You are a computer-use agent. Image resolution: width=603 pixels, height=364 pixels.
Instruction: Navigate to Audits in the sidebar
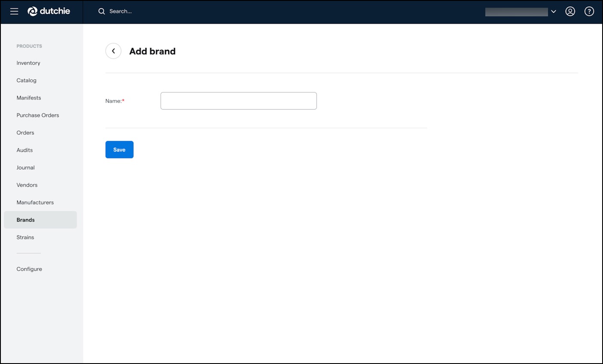(x=24, y=150)
